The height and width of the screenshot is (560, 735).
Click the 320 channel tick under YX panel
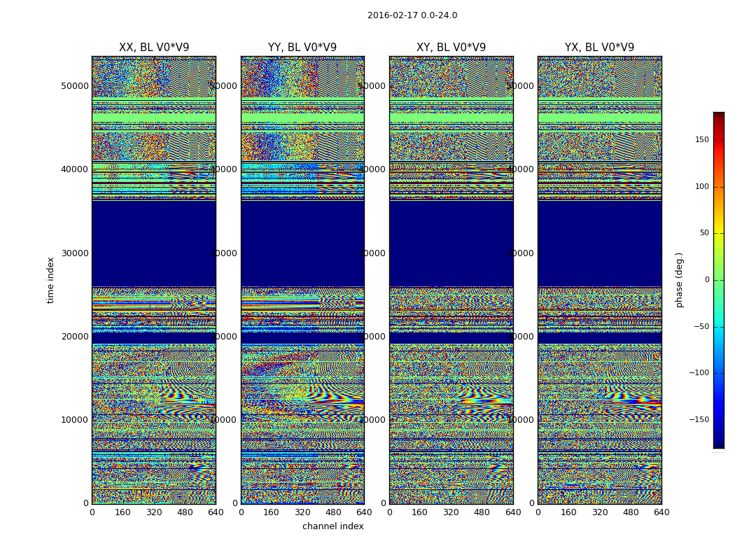point(599,512)
